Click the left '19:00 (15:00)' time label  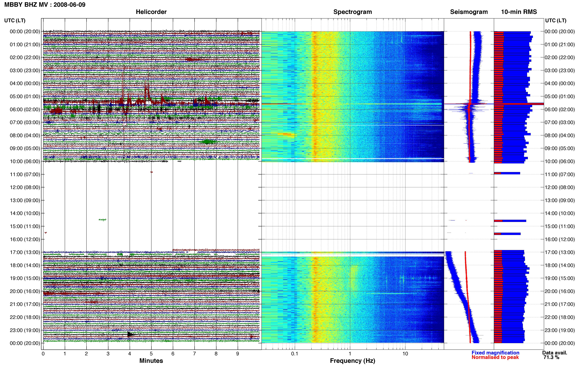25,278
